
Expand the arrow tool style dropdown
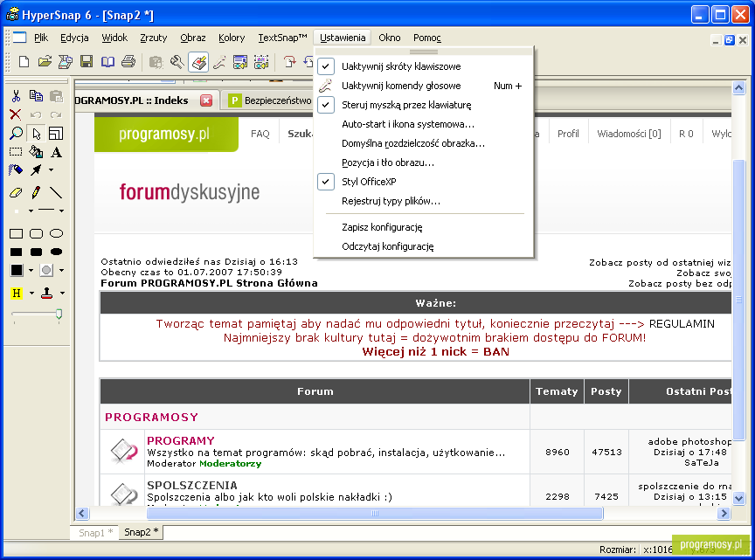point(51,170)
